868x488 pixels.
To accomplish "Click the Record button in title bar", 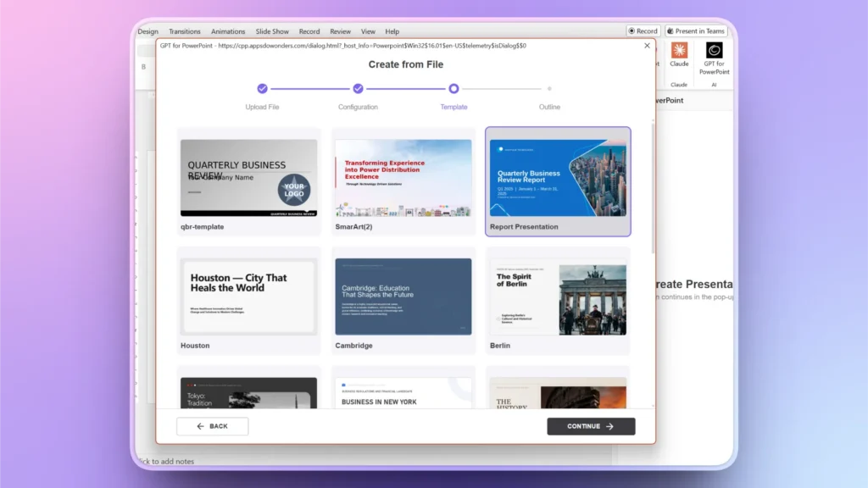I will pyautogui.click(x=643, y=31).
